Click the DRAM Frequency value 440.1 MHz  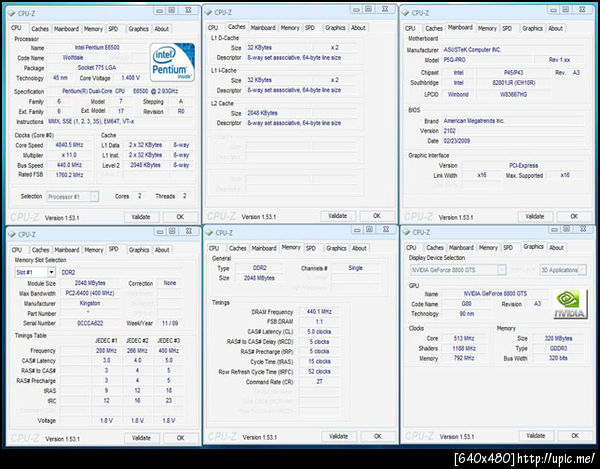[319, 311]
